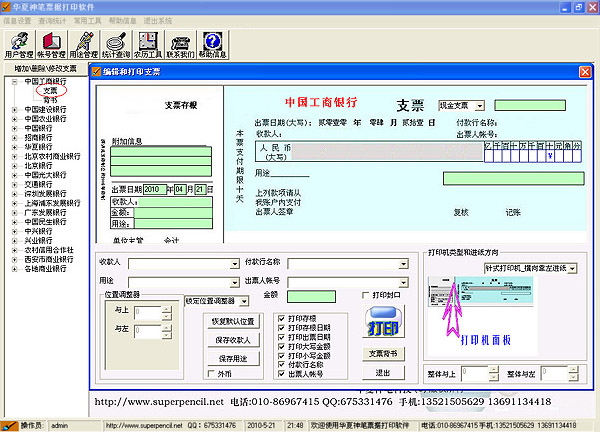Open the 收款人 payee dropdown
This screenshot has height=432, width=600.
235,264
